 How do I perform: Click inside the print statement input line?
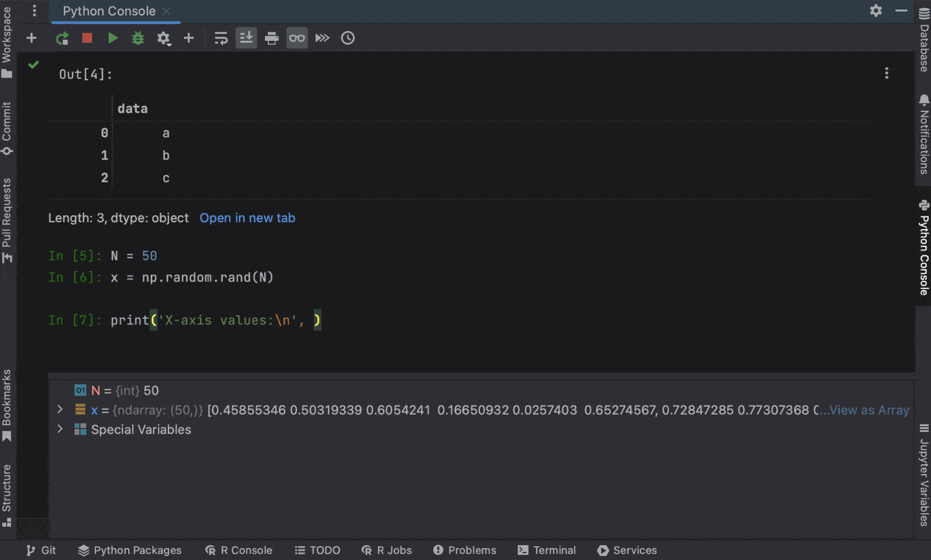click(x=230, y=320)
